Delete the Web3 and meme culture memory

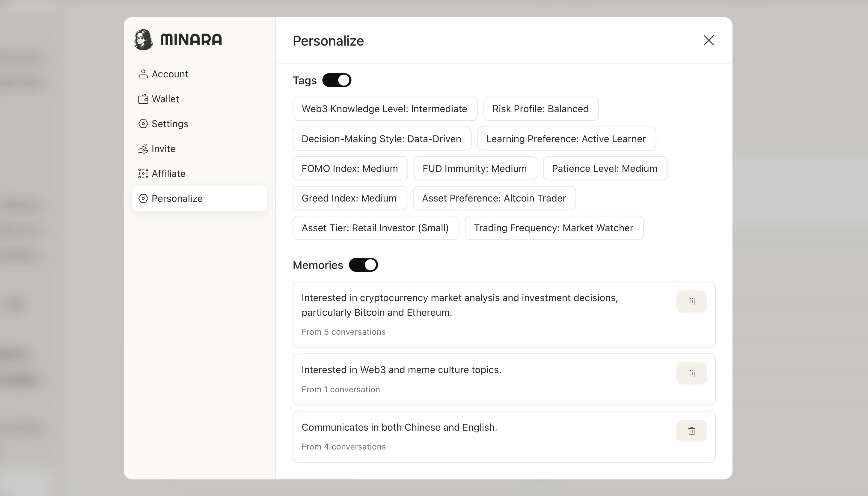[x=691, y=373]
